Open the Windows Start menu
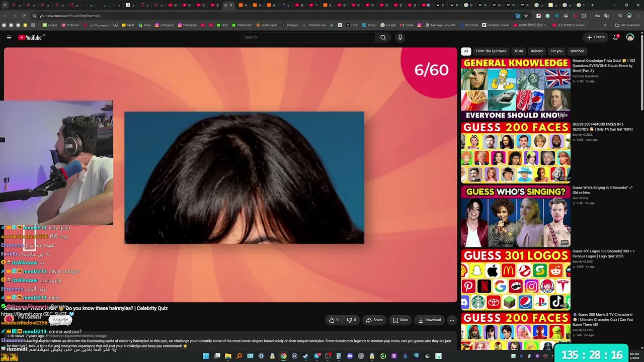 (206, 356)
